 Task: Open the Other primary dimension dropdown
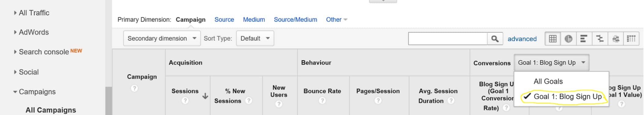(337, 20)
